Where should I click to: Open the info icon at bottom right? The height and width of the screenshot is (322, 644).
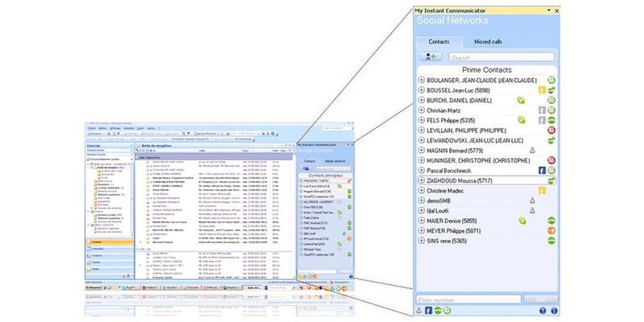pyautogui.click(x=554, y=311)
